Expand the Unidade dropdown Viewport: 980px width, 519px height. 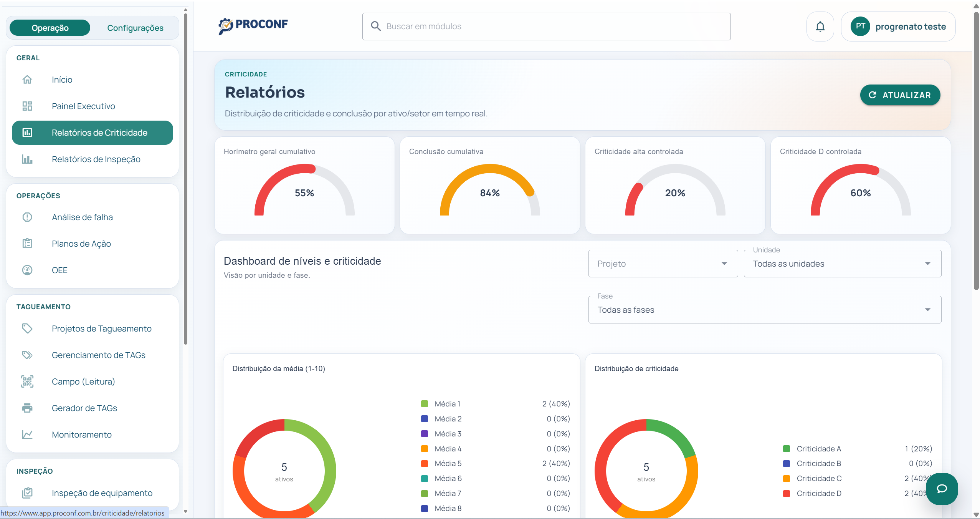pyautogui.click(x=842, y=264)
